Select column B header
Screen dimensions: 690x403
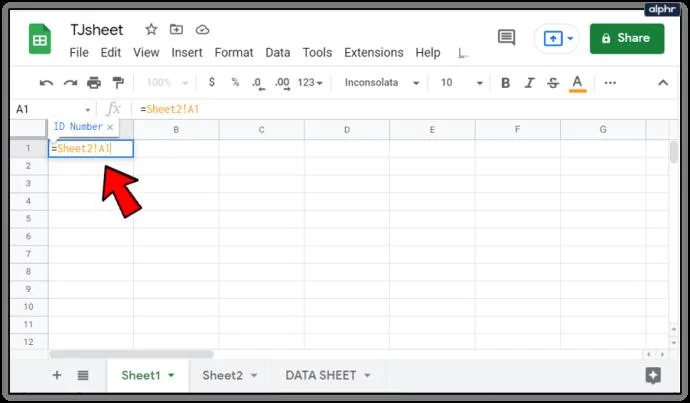click(176, 130)
